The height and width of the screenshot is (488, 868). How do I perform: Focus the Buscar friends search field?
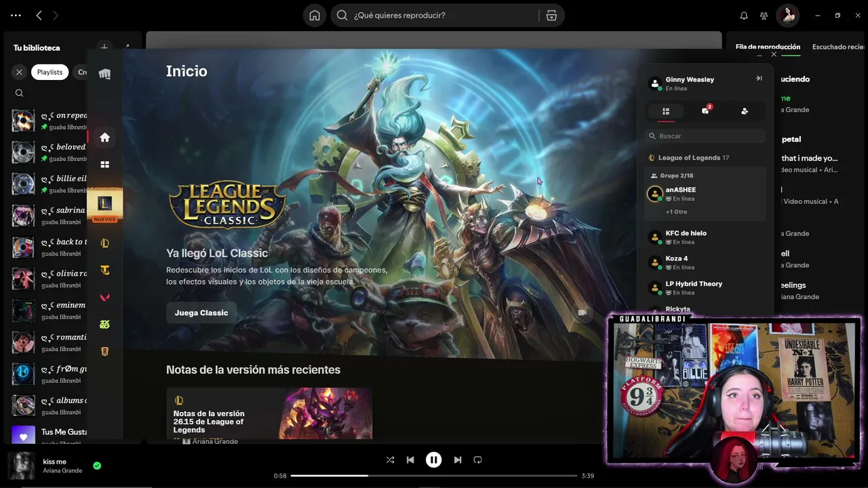point(705,136)
